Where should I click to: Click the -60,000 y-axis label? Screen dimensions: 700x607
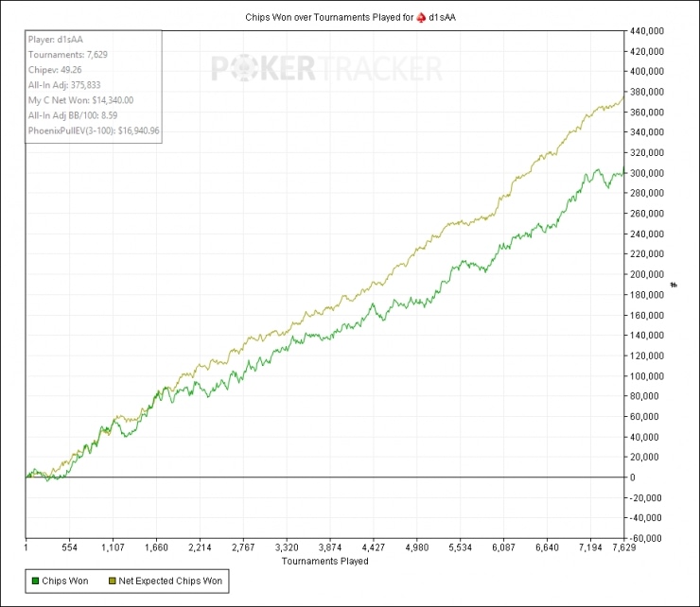point(645,538)
